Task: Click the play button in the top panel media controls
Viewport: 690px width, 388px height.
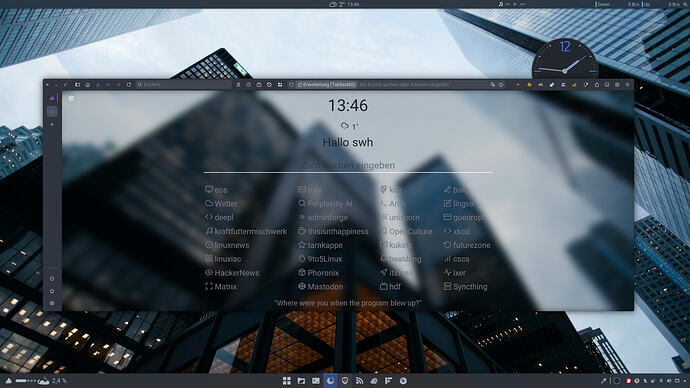Action: tap(514, 4)
